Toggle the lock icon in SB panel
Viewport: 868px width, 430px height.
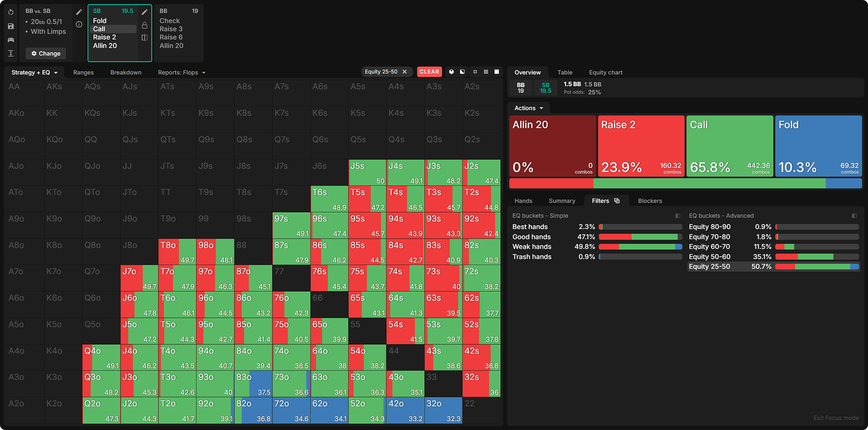[144, 25]
